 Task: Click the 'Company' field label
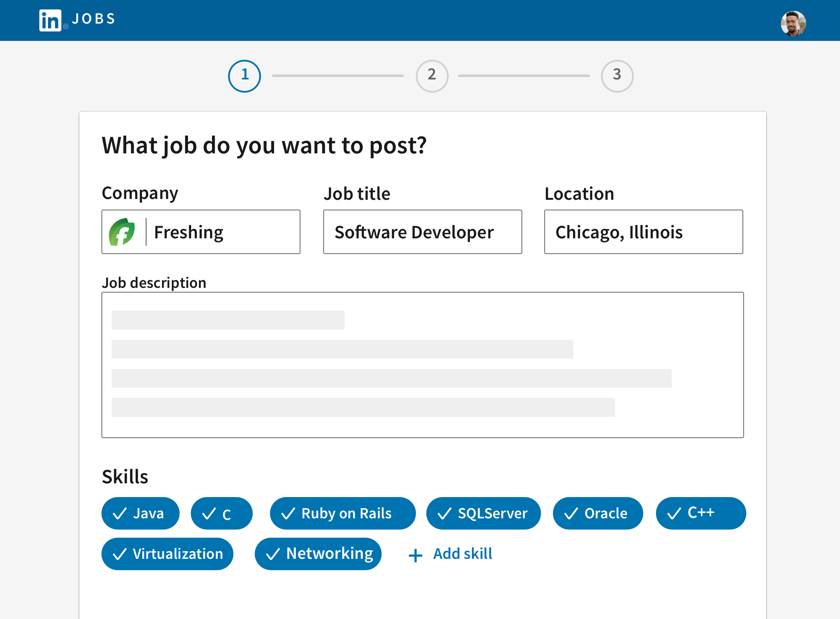[140, 193]
